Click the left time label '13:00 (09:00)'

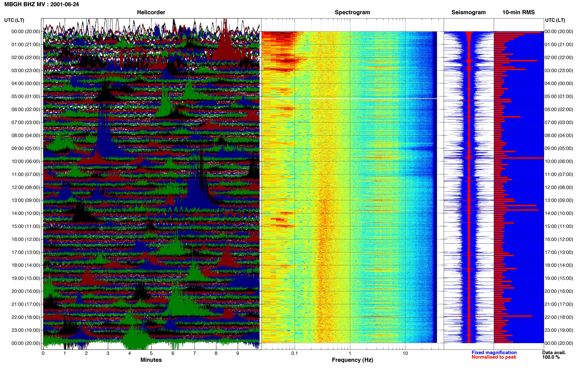(26, 200)
